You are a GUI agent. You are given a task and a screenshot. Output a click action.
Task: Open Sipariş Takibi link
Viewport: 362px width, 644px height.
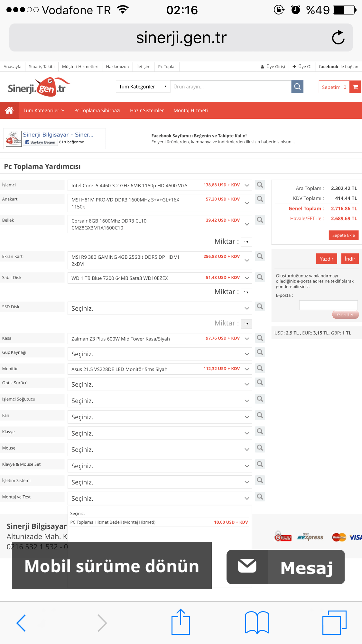pos(42,67)
